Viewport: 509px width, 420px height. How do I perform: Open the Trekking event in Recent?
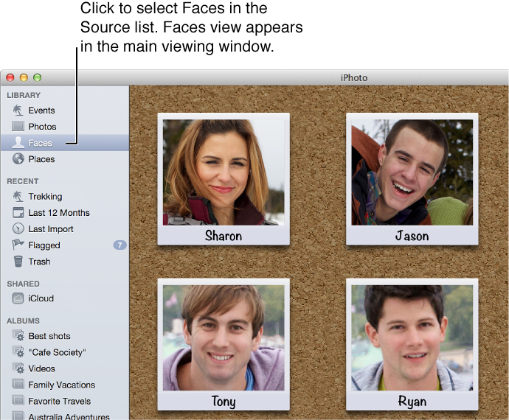point(45,197)
